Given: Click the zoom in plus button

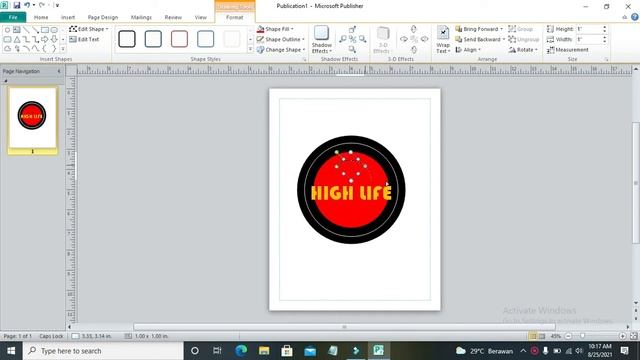Looking at the screenshot, I should click(x=622, y=336).
